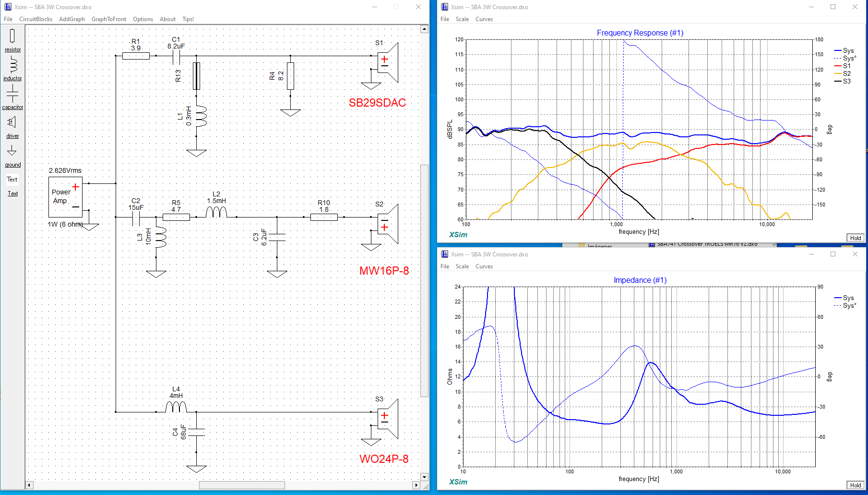Image resolution: width=868 pixels, height=495 pixels.
Task: Open File menu in Impedance window
Action: 445,266
